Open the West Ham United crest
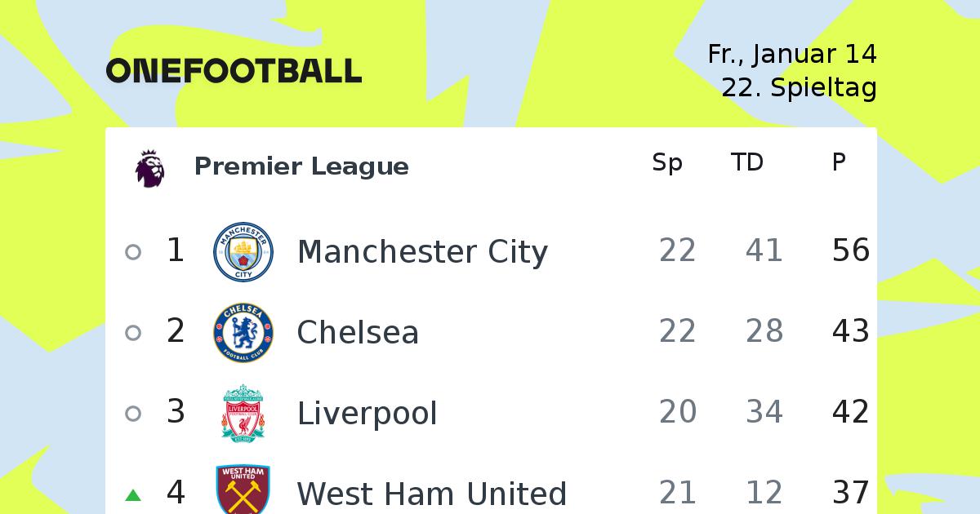 click(243, 490)
